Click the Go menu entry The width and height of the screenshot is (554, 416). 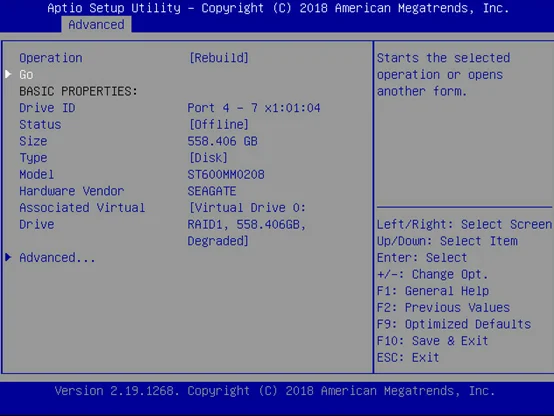(x=26, y=75)
